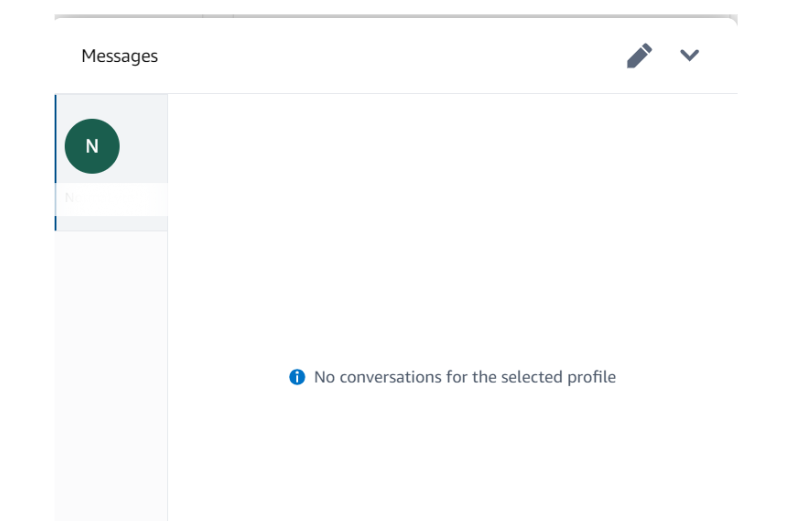
Task: Click the selected profile's blue highlight bar
Action: point(55,162)
